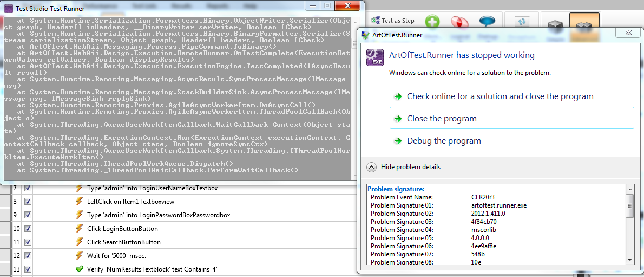The height and width of the screenshot is (277, 644).
Task: Click row number 13 cell
Action: tap(16, 269)
